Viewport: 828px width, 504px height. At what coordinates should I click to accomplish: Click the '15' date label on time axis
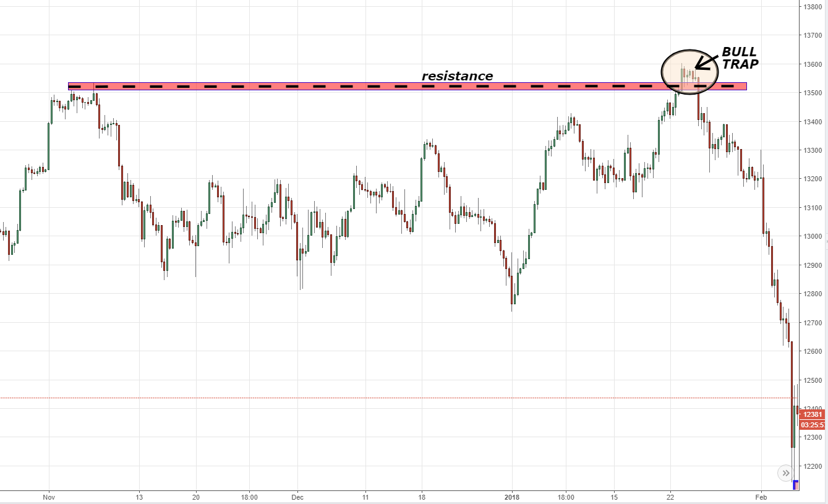point(615,497)
